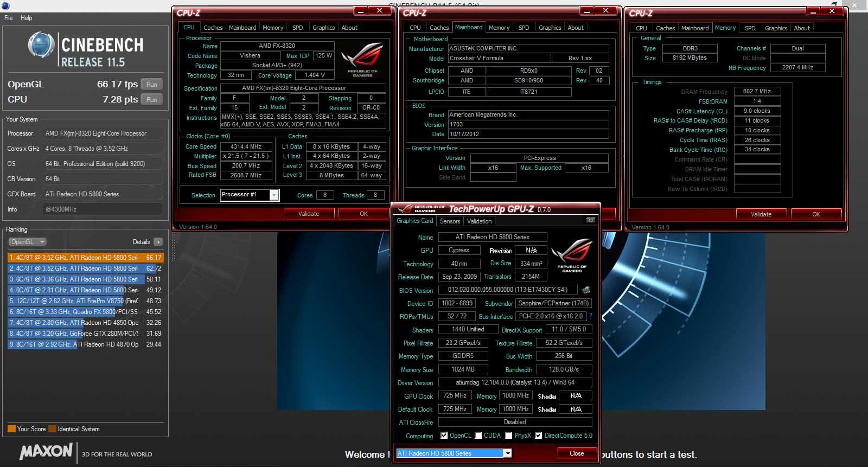Toggle the OpenCL checkbox in GPU-Z
Viewport: 868px width, 467px height.
point(444,436)
